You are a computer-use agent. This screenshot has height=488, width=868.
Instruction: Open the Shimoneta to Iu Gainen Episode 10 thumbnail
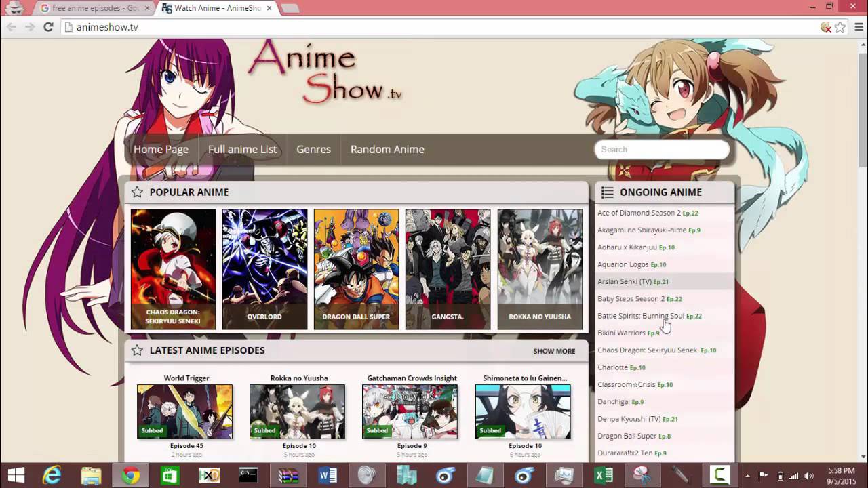coord(523,411)
